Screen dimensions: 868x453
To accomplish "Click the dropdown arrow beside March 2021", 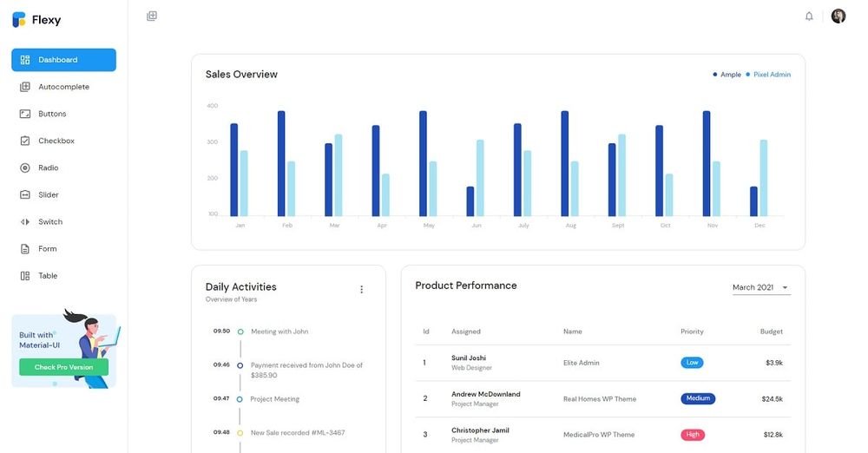I will click(785, 287).
